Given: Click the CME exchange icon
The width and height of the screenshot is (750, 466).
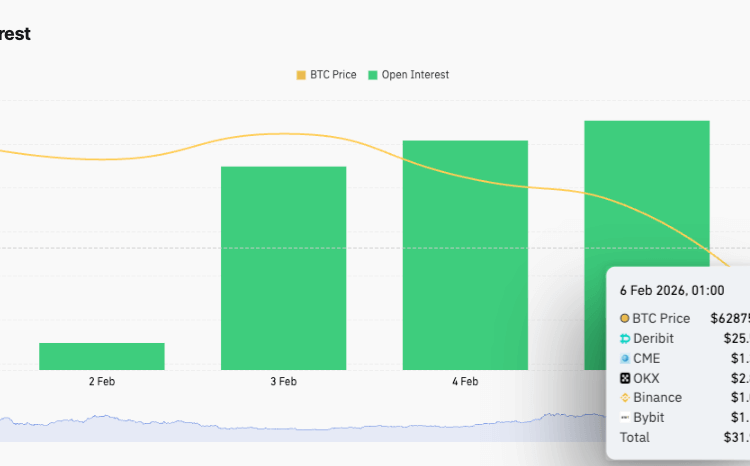Looking at the screenshot, I should pyautogui.click(x=625, y=358).
